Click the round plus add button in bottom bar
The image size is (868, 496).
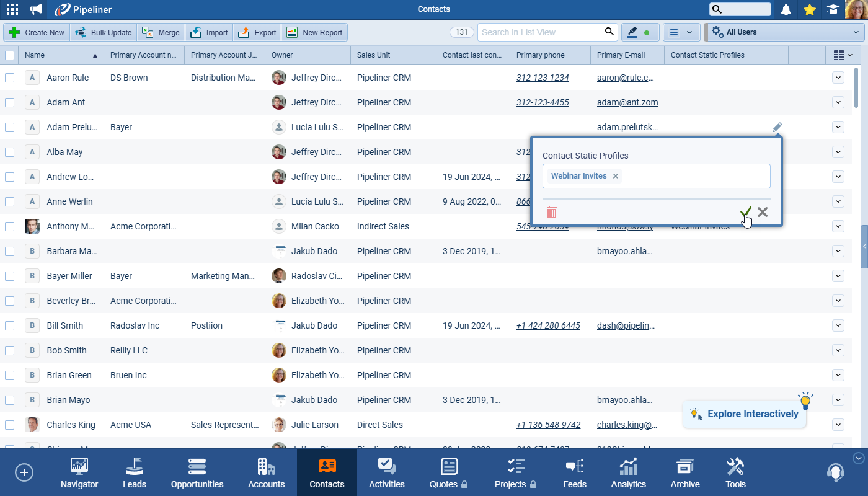24,472
